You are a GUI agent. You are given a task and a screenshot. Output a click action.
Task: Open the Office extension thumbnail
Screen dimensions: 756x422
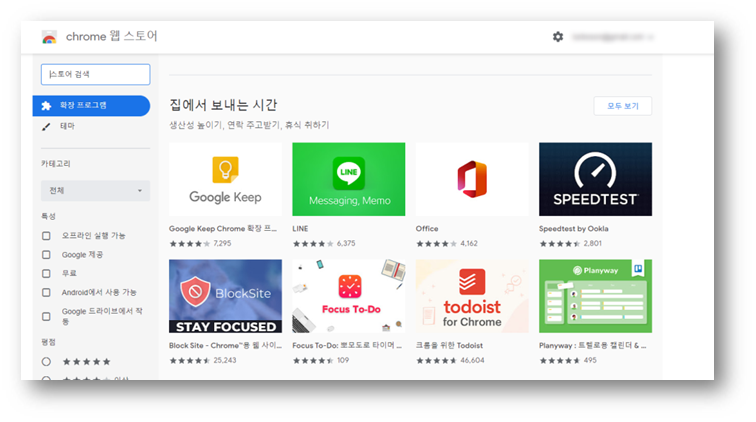click(x=472, y=179)
